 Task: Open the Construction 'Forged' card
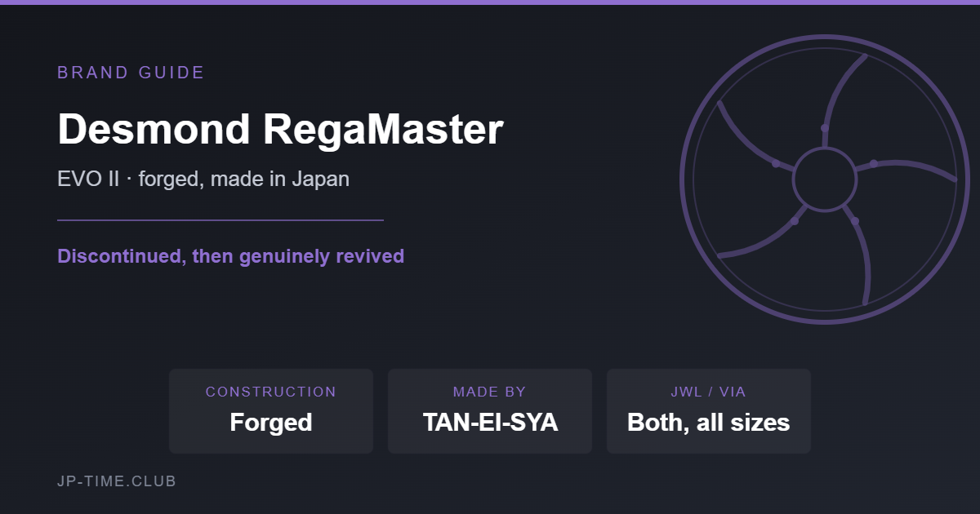coord(271,411)
